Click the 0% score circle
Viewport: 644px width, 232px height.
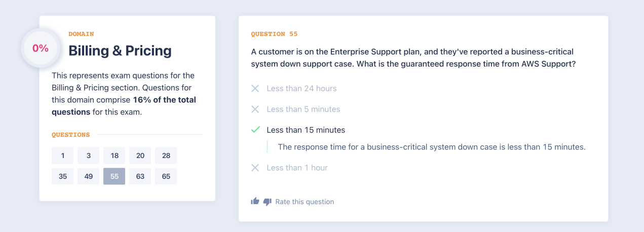41,49
